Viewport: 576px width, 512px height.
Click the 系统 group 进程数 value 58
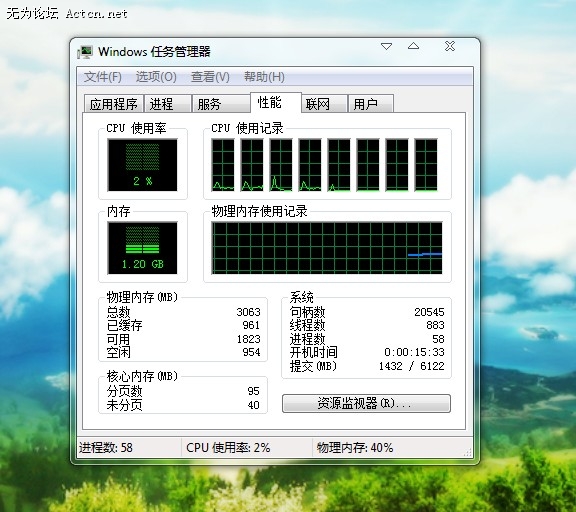pos(438,339)
